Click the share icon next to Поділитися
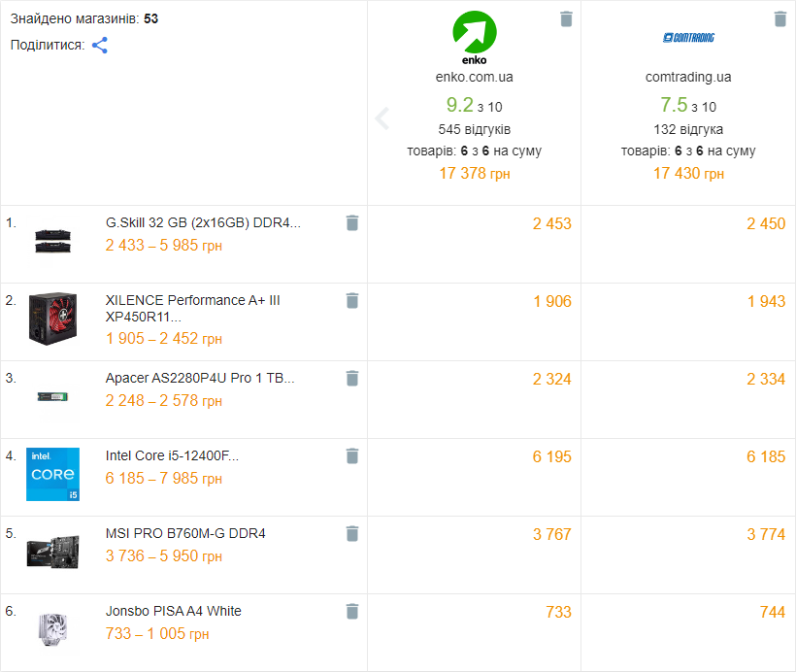796x672 pixels. click(99, 46)
